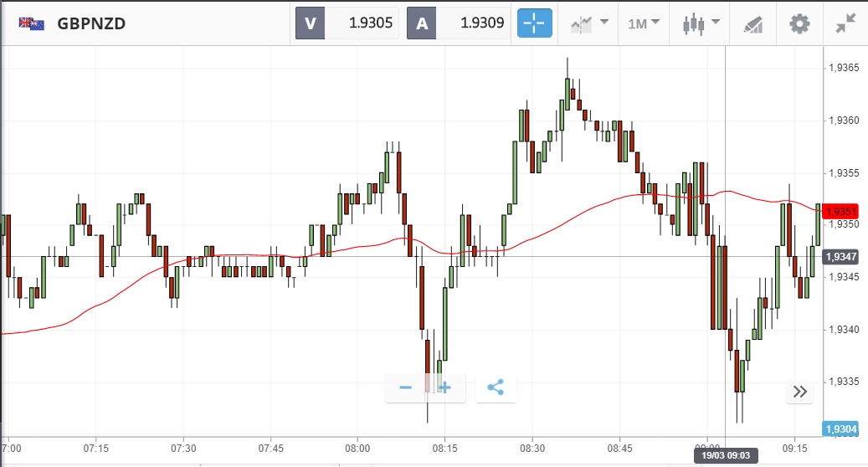
Task: Click the share chart icon
Action: (496, 388)
